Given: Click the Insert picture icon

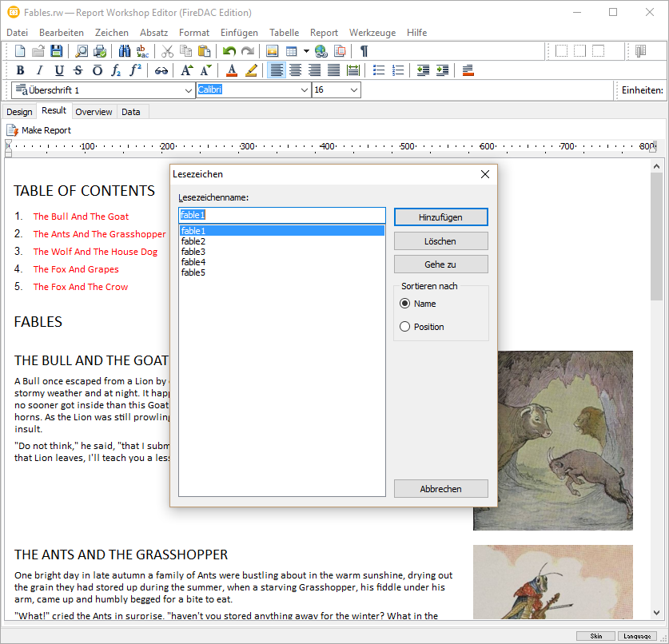Looking at the screenshot, I should tap(272, 51).
